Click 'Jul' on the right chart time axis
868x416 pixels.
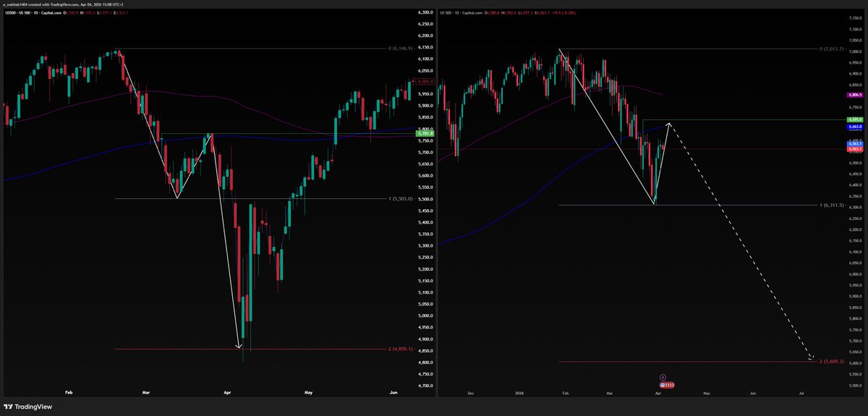tap(801, 393)
